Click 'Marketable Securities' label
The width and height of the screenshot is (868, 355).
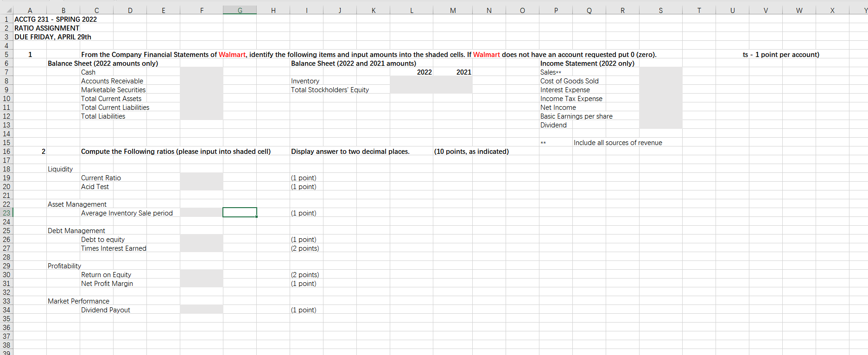[x=113, y=89]
